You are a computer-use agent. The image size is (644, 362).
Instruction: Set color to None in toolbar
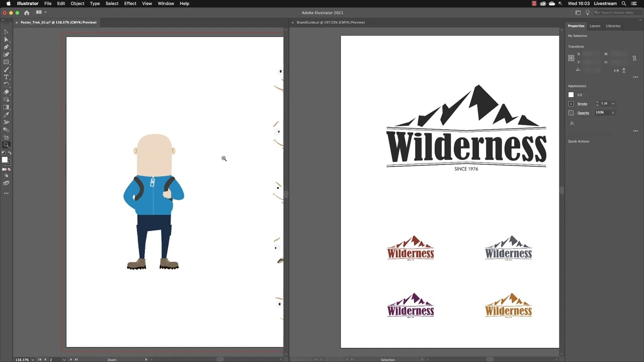pos(9,169)
